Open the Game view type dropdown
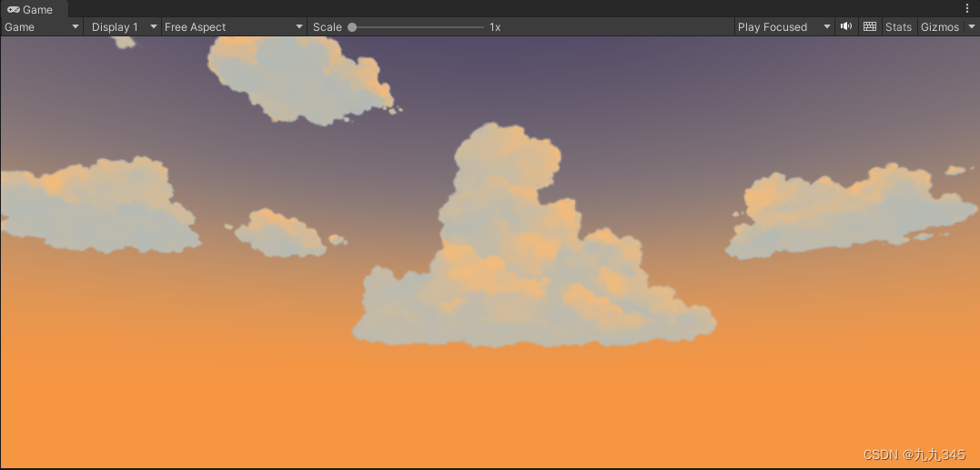980x470 pixels. pos(42,27)
